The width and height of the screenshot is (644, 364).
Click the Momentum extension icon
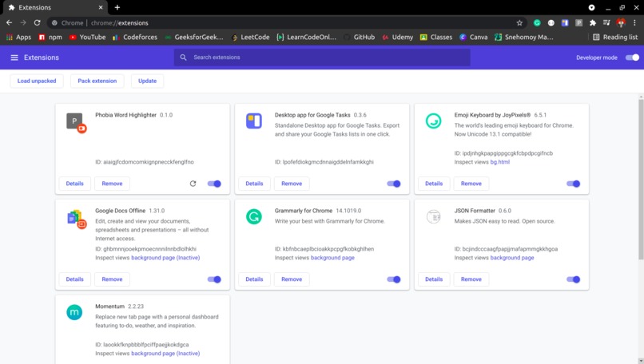pos(74,312)
